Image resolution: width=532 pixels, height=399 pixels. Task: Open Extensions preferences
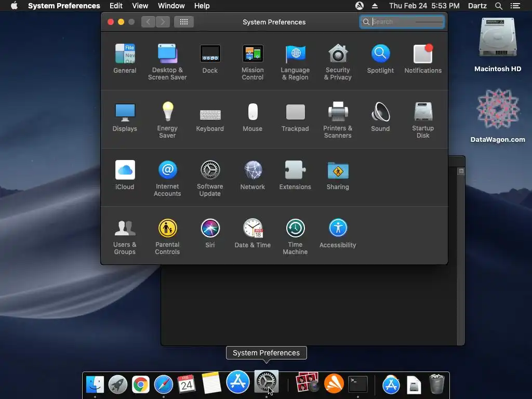point(295,175)
